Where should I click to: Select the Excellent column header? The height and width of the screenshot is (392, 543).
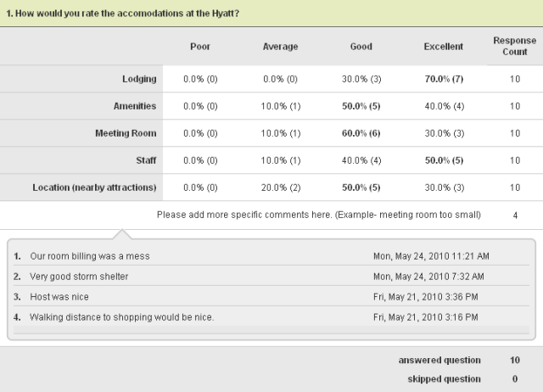coord(443,47)
